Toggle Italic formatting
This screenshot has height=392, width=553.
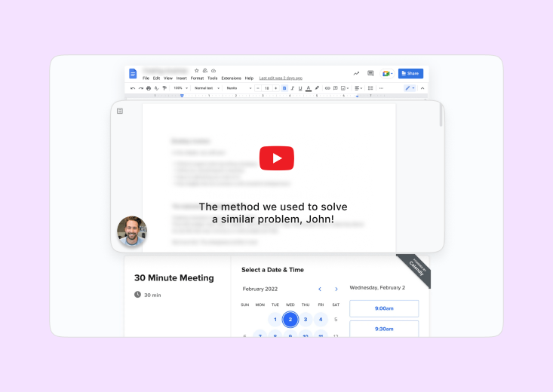click(x=293, y=88)
